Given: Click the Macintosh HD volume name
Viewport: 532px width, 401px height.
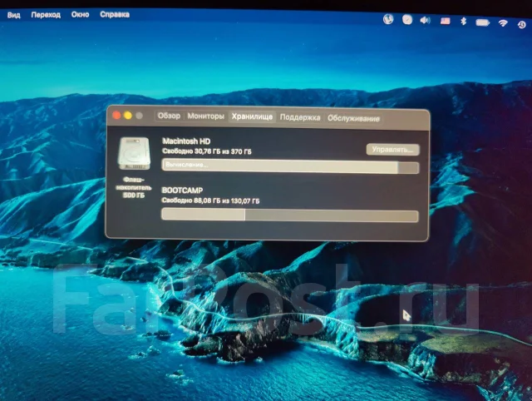Looking at the screenshot, I should [186, 141].
